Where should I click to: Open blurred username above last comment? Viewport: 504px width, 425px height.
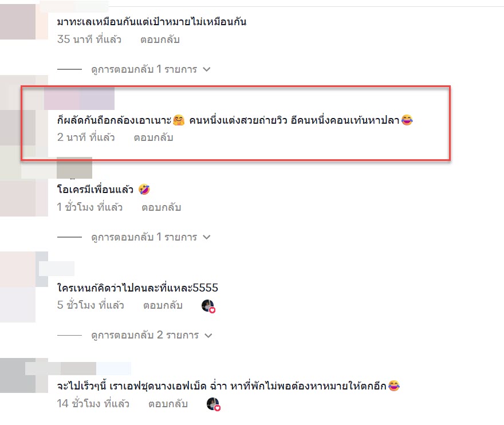(x=78, y=368)
